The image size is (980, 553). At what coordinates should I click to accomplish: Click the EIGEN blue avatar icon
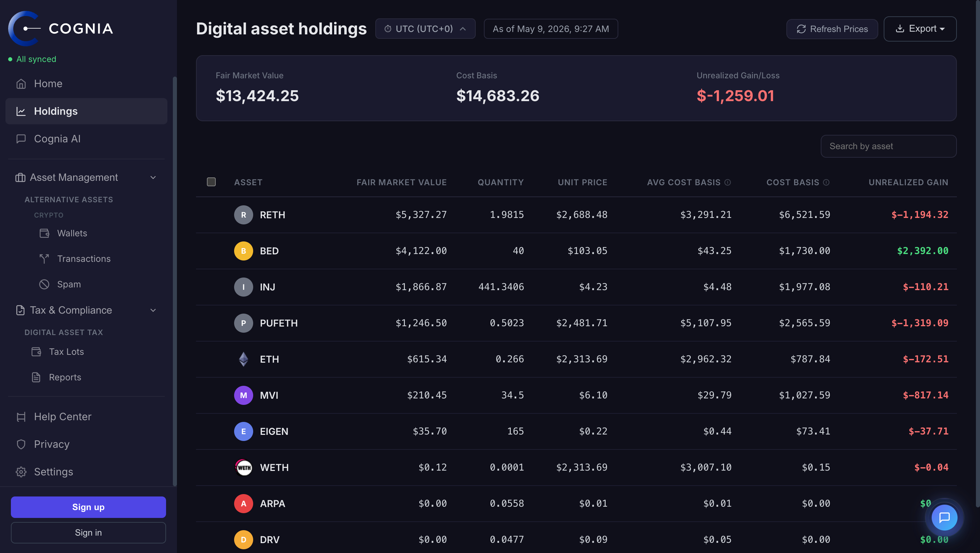pos(244,431)
